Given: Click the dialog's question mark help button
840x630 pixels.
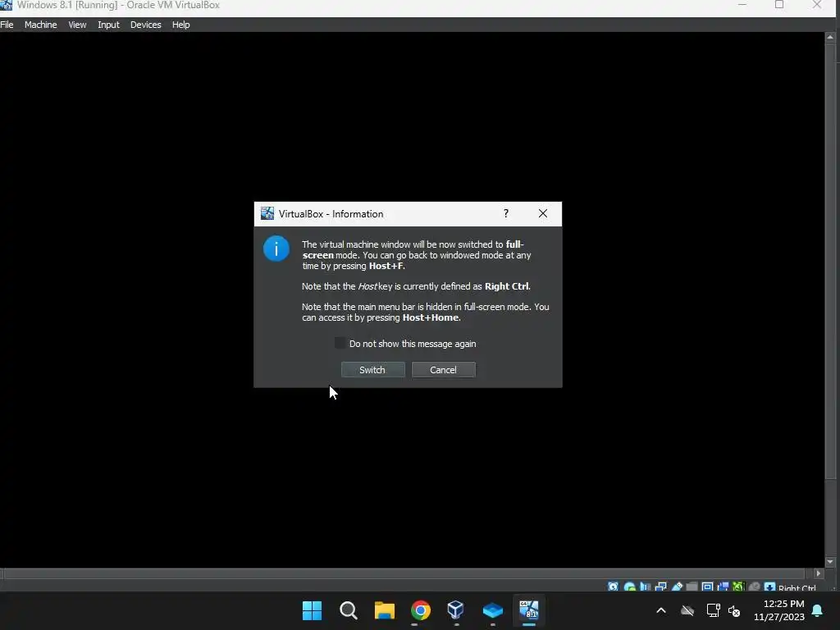Looking at the screenshot, I should [x=505, y=213].
